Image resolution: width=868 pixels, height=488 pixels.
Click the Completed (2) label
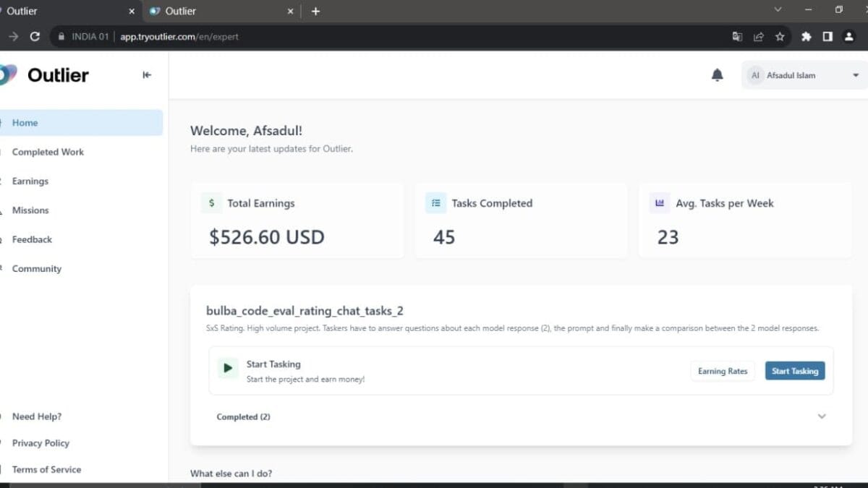click(x=243, y=417)
